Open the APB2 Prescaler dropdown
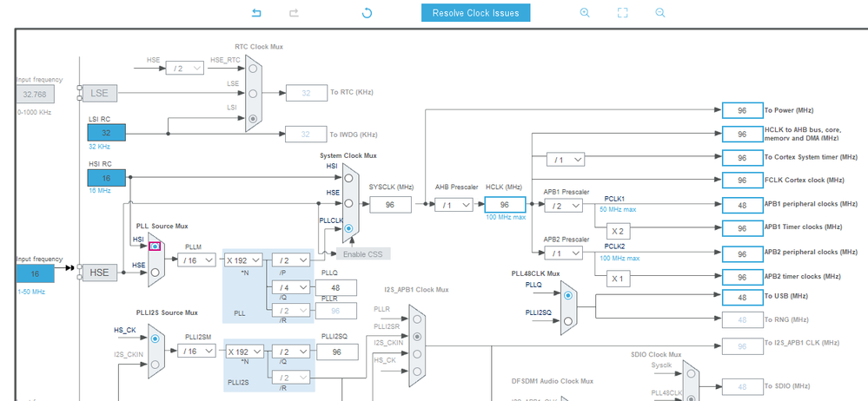Viewport: 868px width, 401px height. 564,253
